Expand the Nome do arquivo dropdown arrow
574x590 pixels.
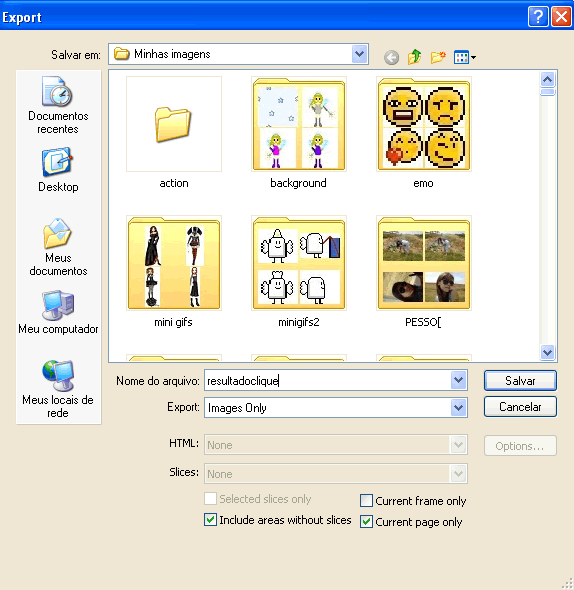coord(458,380)
